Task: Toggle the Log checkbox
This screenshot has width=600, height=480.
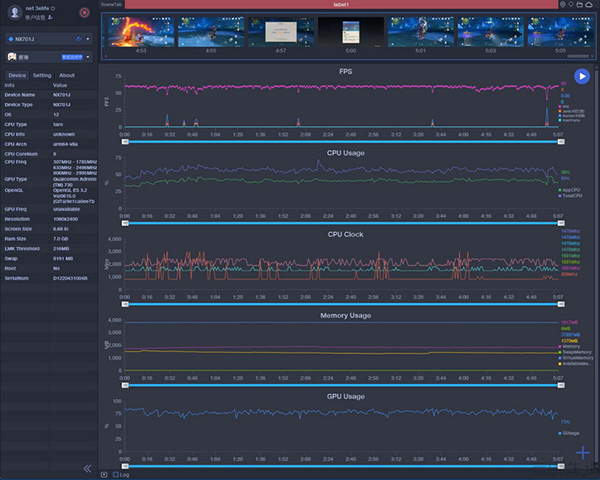Action: pos(115,474)
